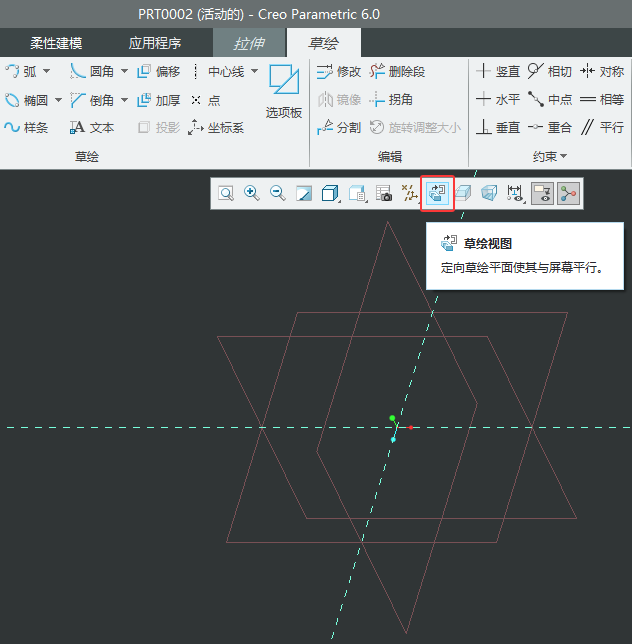
Task: Apply the 对称 (Symmetric) constraint
Action: pyautogui.click(x=602, y=71)
